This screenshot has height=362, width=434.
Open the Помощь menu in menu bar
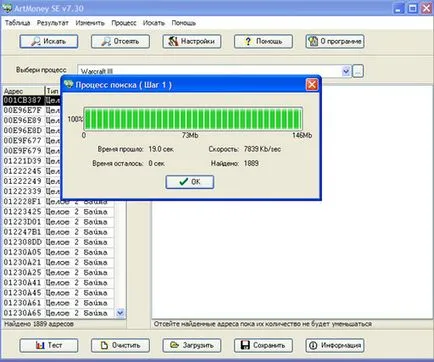(x=183, y=23)
